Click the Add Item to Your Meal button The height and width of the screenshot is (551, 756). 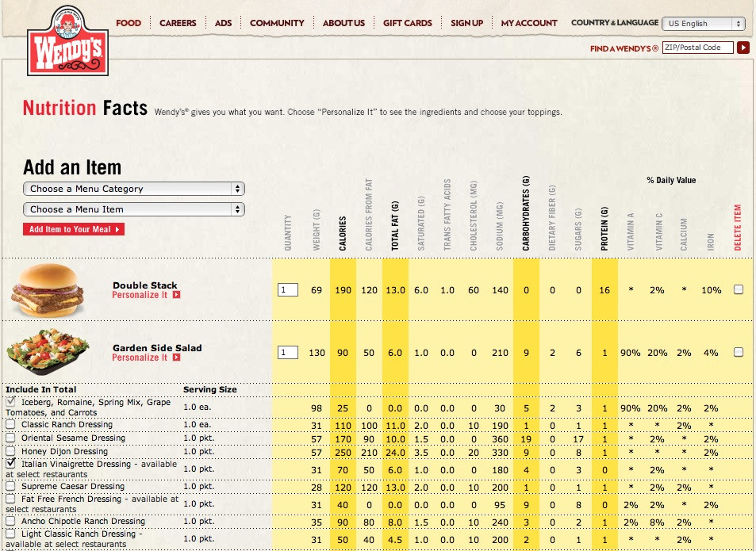[74, 229]
